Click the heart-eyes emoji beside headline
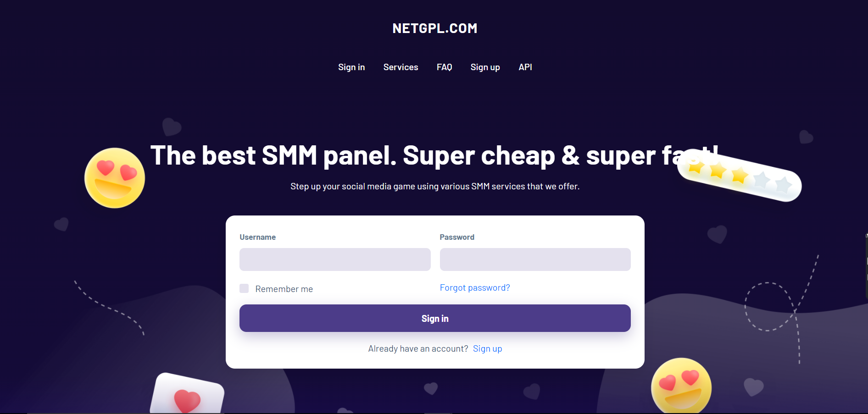This screenshot has width=868, height=414. click(x=115, y=178)
